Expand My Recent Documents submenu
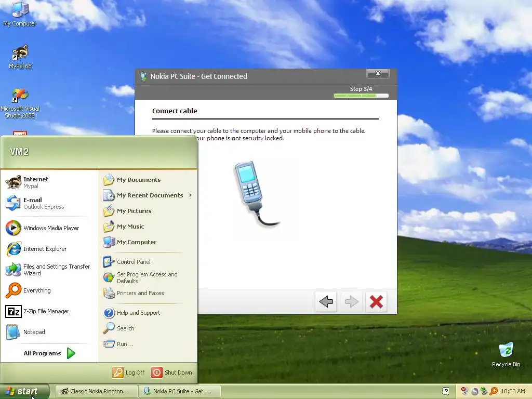This screenshot has width=532, height=399. [x=148, y=195]
